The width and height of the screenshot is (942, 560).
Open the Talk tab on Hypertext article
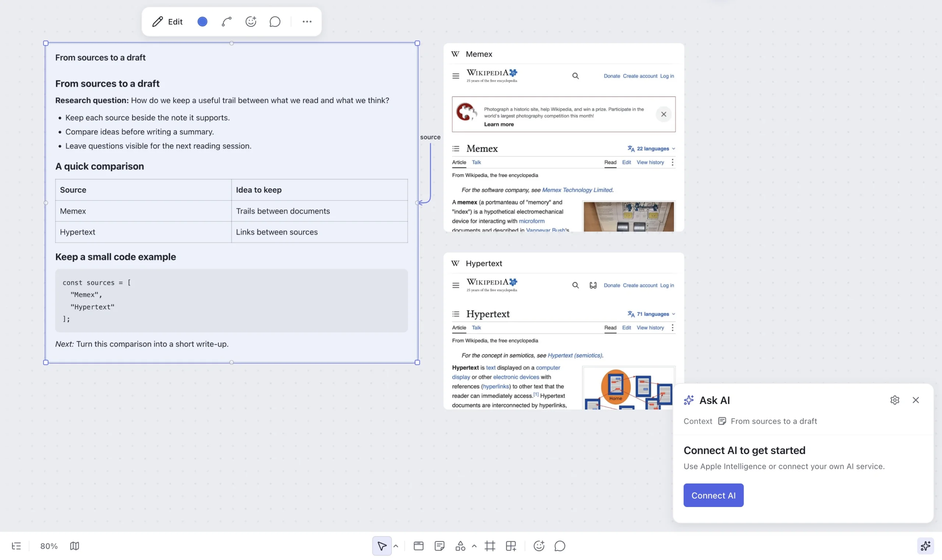click(476, 327)
